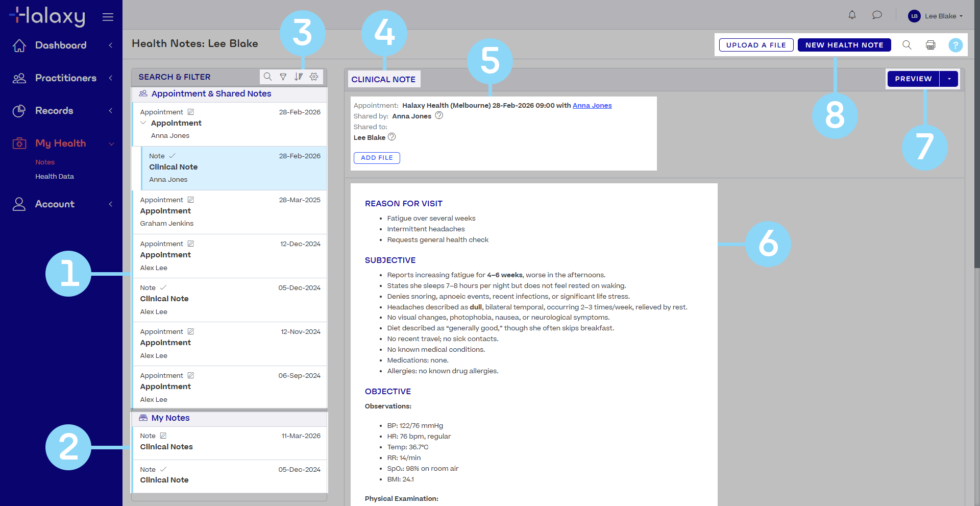This screenshot has height=506, width=980.
Task: Click the New Health Note button
Action: (x=844, y=45)
